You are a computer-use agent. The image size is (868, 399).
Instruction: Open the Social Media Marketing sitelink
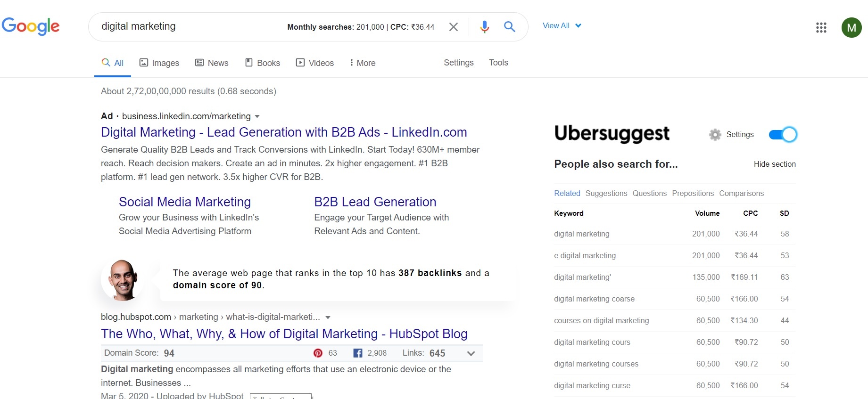pyautogui.click(x=185, y=202)
